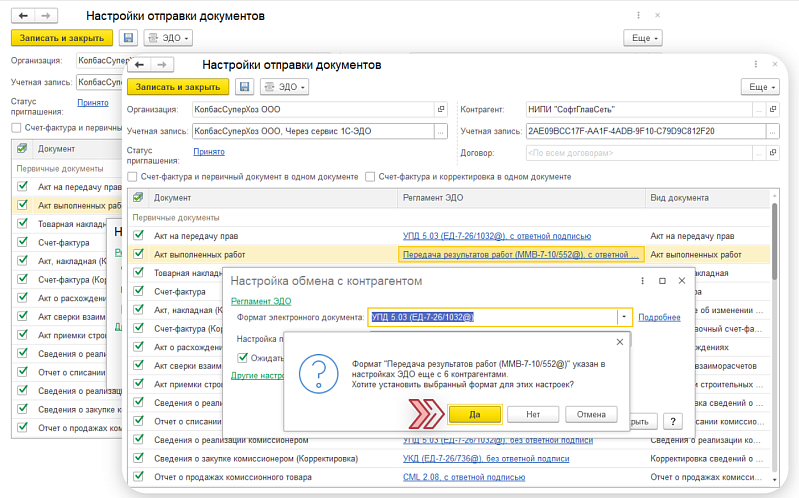
Task: Go forward with the right arrow in the front window
Action: (162, 65)
